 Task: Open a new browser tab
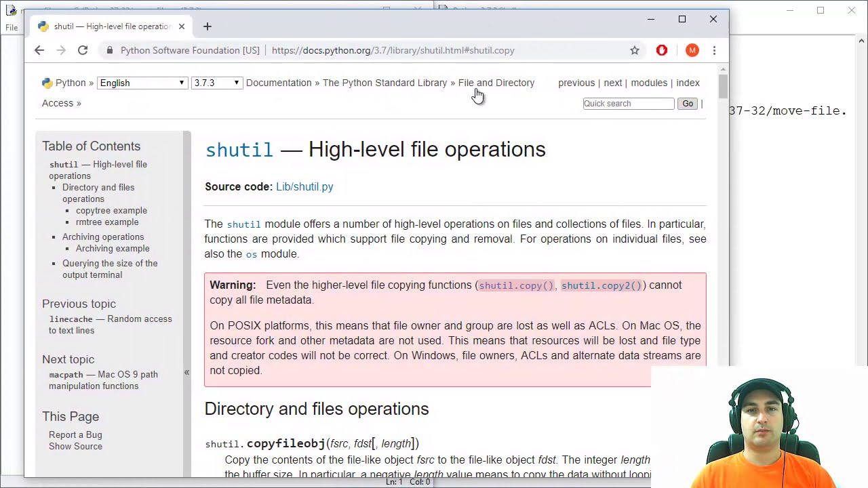click(208, 26)
